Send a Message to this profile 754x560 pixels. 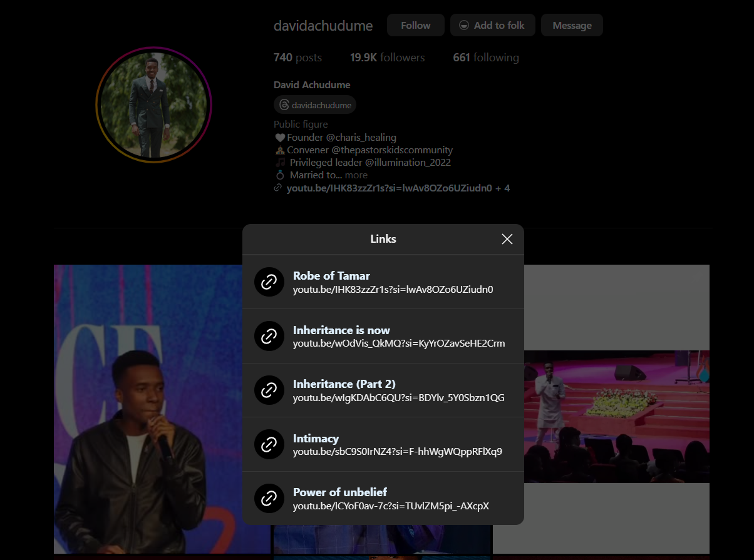pyautogui.click(x=572, y=26)
